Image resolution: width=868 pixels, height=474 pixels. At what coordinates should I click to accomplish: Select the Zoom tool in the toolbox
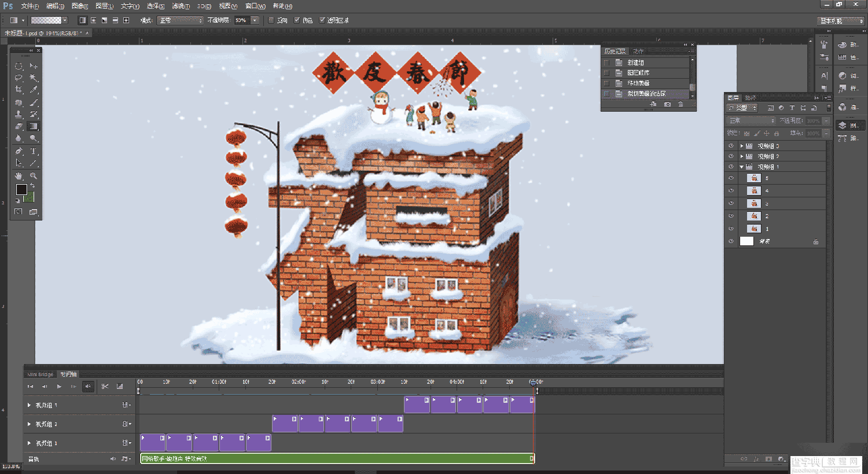34,175
